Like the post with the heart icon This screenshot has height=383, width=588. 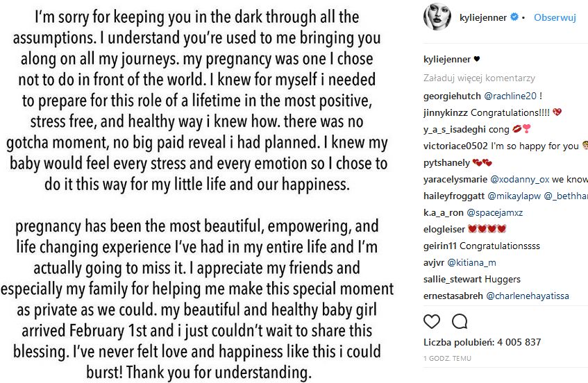(431, 321)
